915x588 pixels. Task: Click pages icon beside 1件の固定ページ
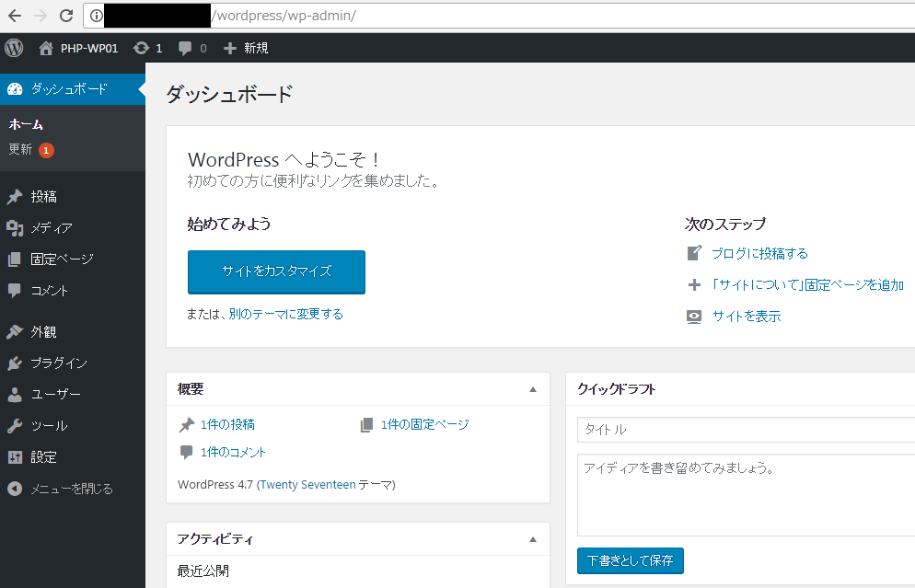coord(366,425)
